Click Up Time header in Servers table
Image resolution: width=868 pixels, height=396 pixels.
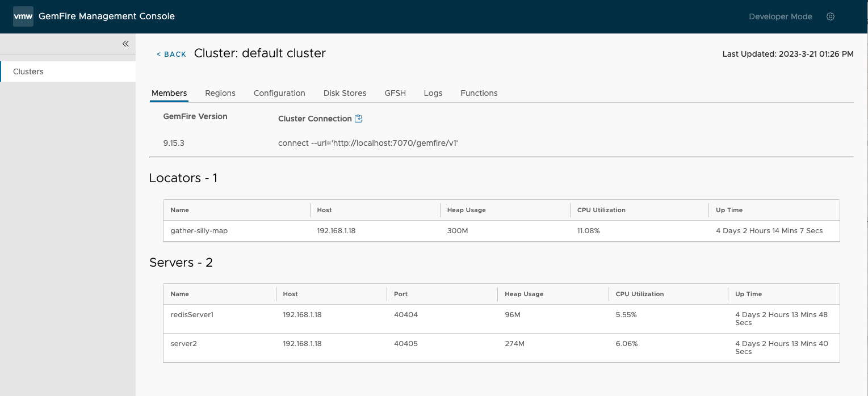pyautogui.click(x=748, y=294)
